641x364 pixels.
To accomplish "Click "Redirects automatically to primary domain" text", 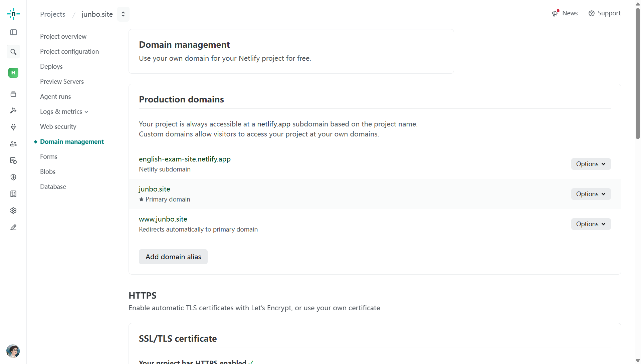I will [198, 229].
